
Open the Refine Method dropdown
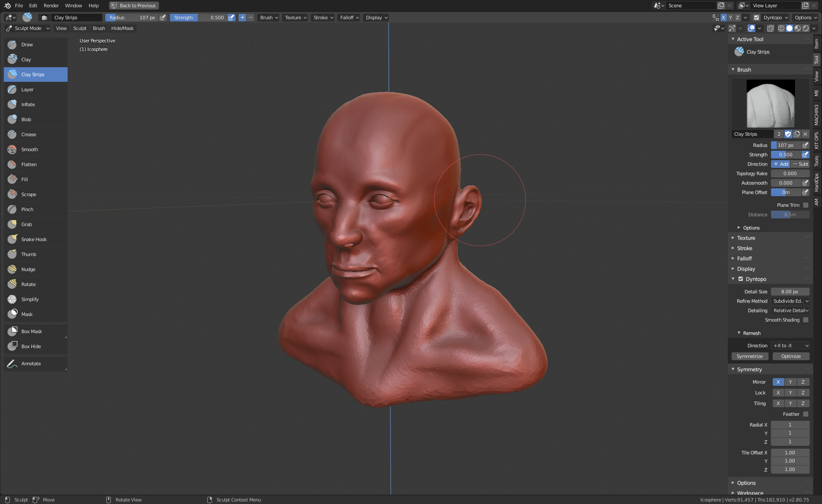click(790, 301)
